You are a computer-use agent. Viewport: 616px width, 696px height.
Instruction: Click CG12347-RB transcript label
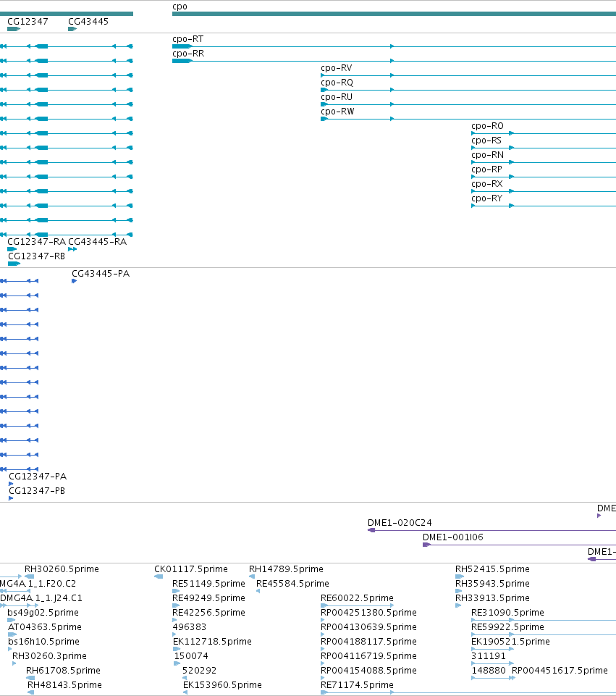point(36,256)
